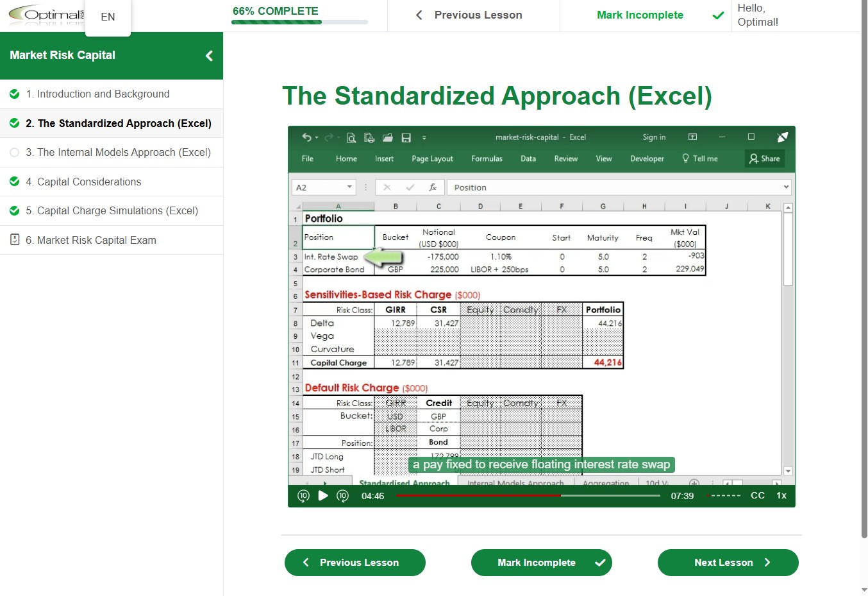This screenshot has height=596, width=868.
Task: Play the lesson video
Action: [x=323, y=496]
